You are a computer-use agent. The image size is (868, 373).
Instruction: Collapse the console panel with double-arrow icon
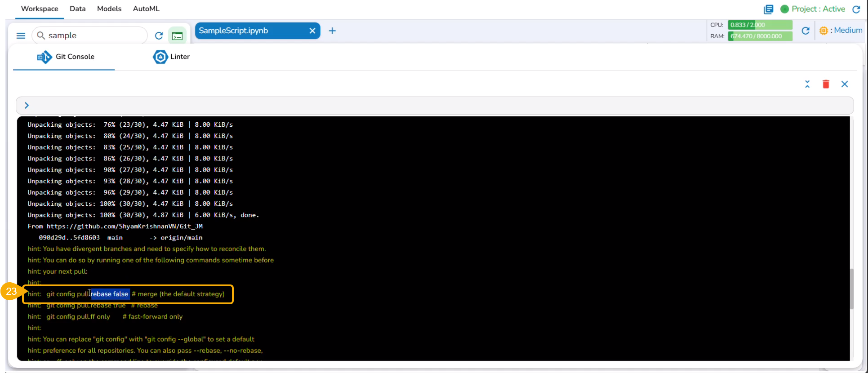807,84
